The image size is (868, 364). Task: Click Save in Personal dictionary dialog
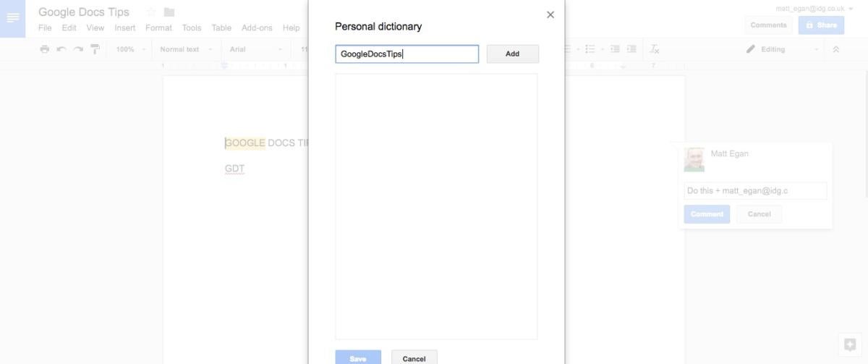pos(358,358)
